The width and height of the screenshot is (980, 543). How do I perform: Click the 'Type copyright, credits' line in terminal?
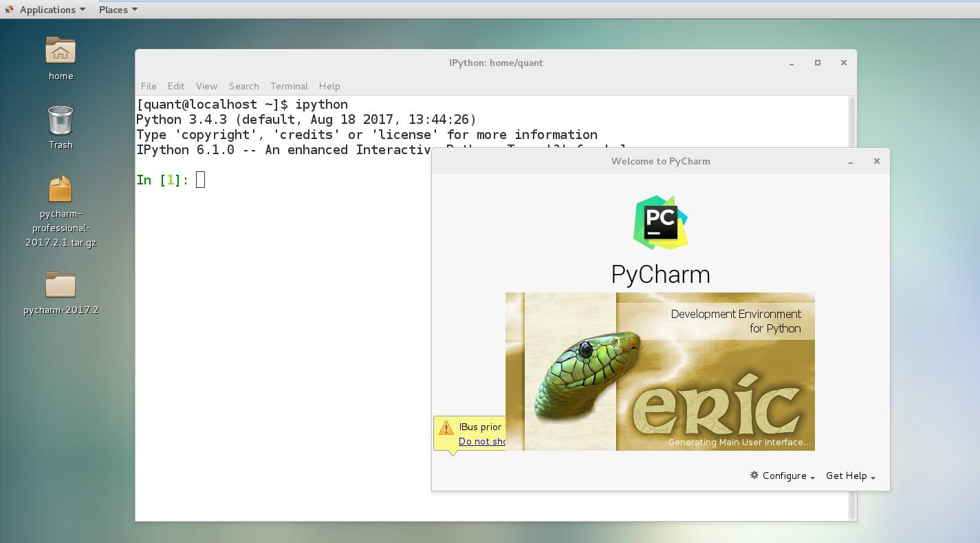pos(367,135)
